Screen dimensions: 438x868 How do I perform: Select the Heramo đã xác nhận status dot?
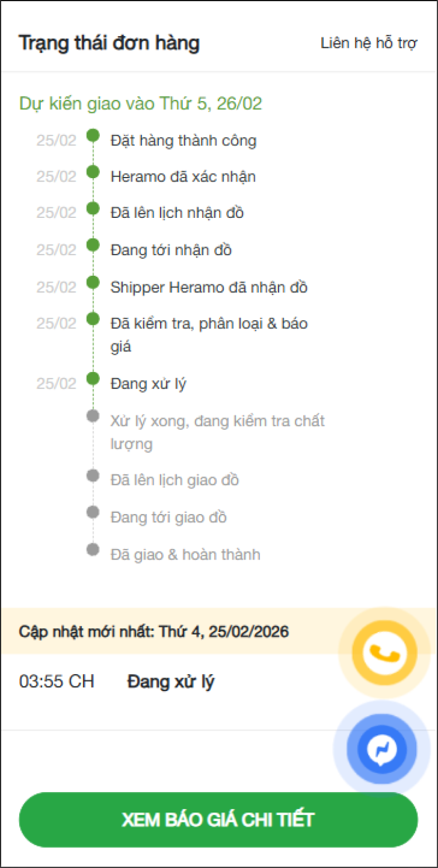[x=92, y=172]
